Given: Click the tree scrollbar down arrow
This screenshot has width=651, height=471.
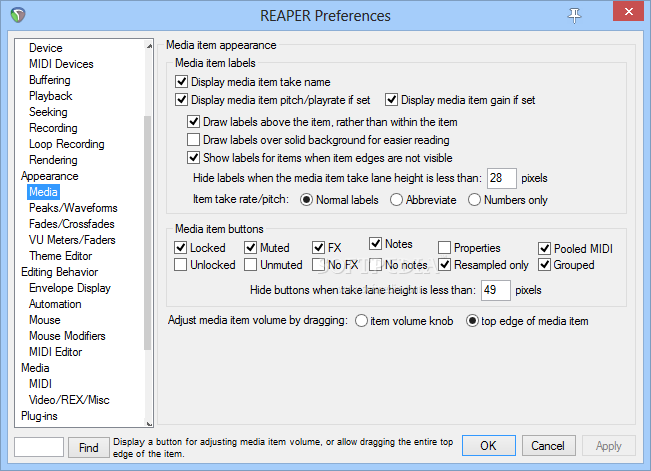Looking at the screenshot, I should click(149, 424).
